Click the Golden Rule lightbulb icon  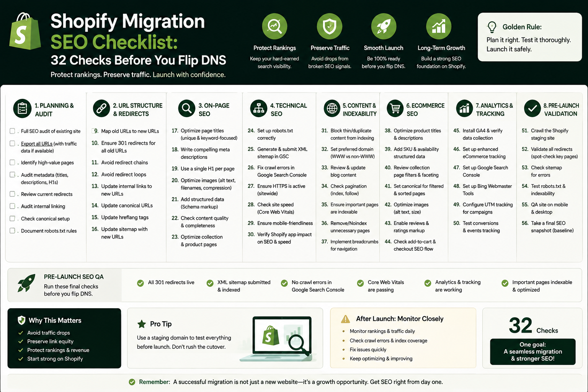pos(492,27)
